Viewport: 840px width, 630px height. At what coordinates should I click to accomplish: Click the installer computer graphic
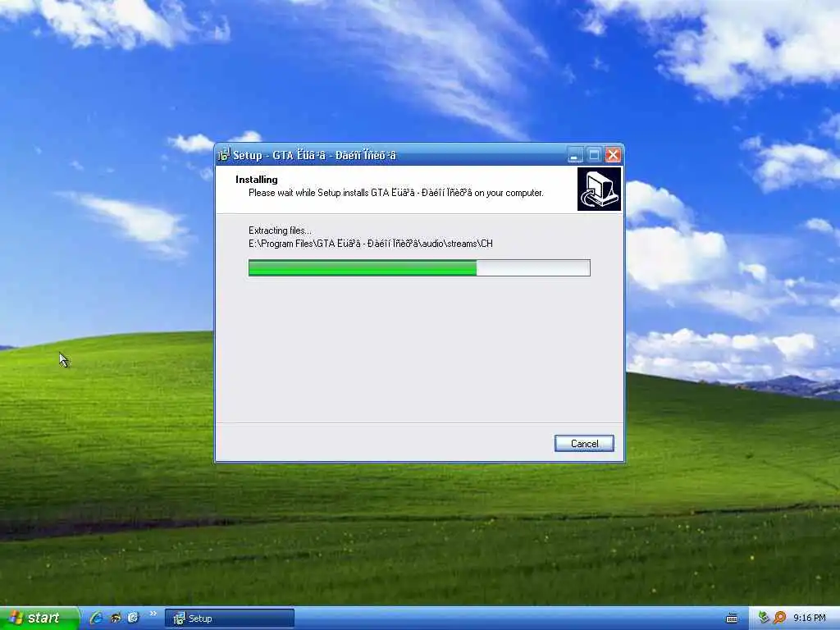tap(599, 189)
